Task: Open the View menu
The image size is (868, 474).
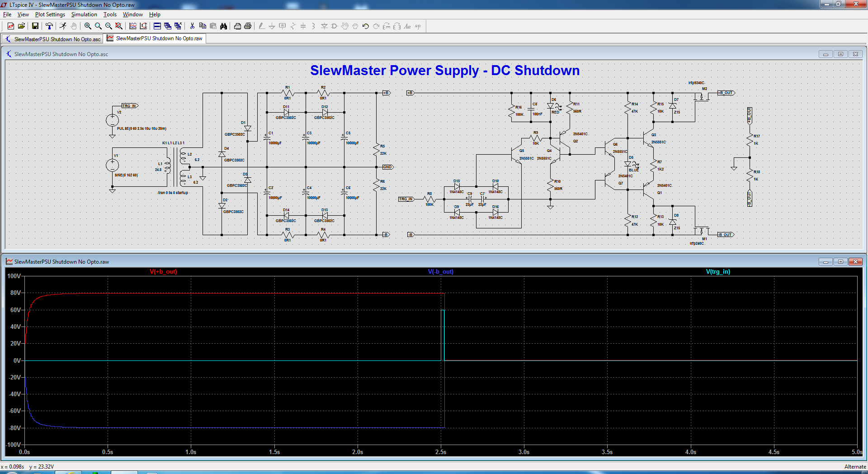Action: tap(23, 14)
